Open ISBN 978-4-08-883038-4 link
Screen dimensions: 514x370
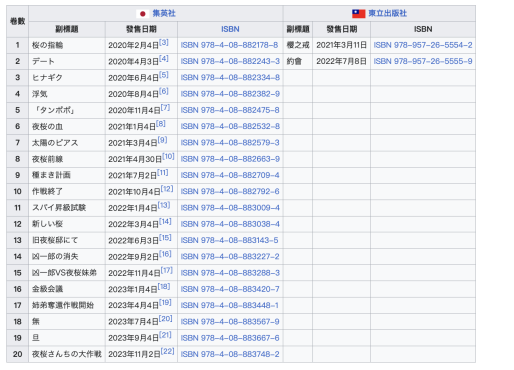pyautogui.click(x=230, y=224)
